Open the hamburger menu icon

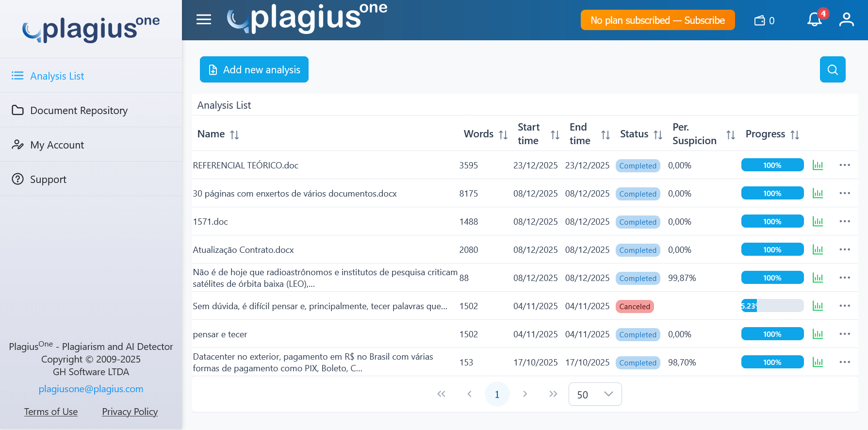(204, 19)
